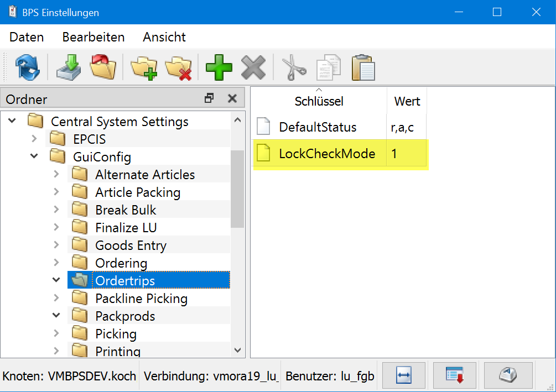Click the clipboard paste icon

[363, 67]
